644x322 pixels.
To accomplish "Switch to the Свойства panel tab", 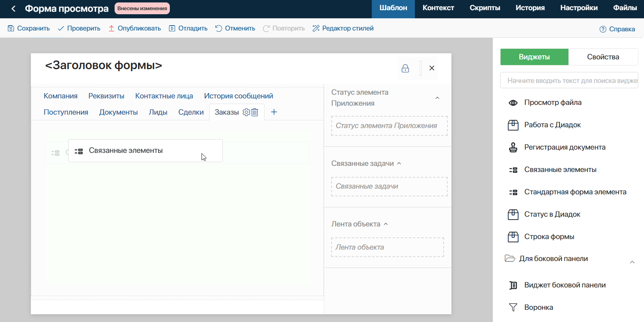I will coord(603,57).
